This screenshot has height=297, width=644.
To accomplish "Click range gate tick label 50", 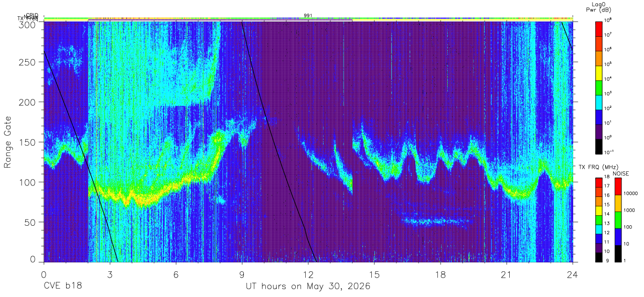I will pos(31,222).
